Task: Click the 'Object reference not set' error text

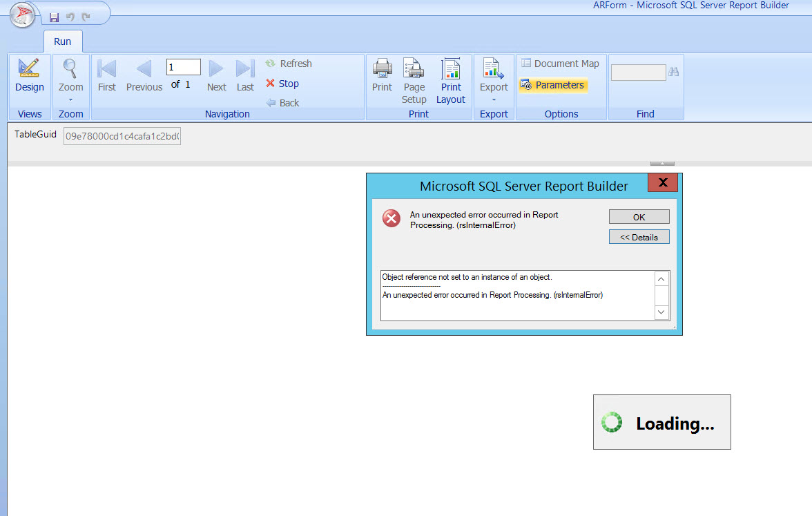Action: (467, 277)
